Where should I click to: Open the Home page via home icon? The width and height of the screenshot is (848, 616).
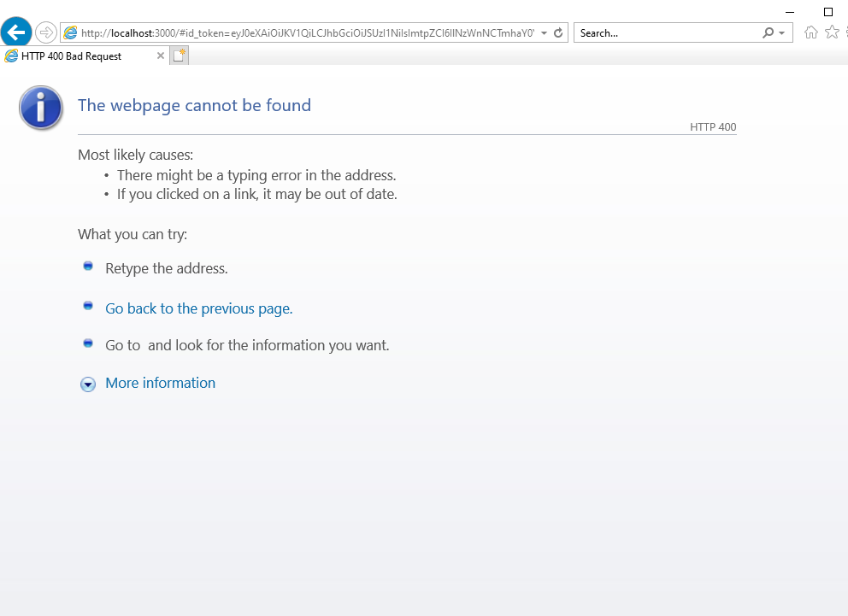click(x=810, y=32)
